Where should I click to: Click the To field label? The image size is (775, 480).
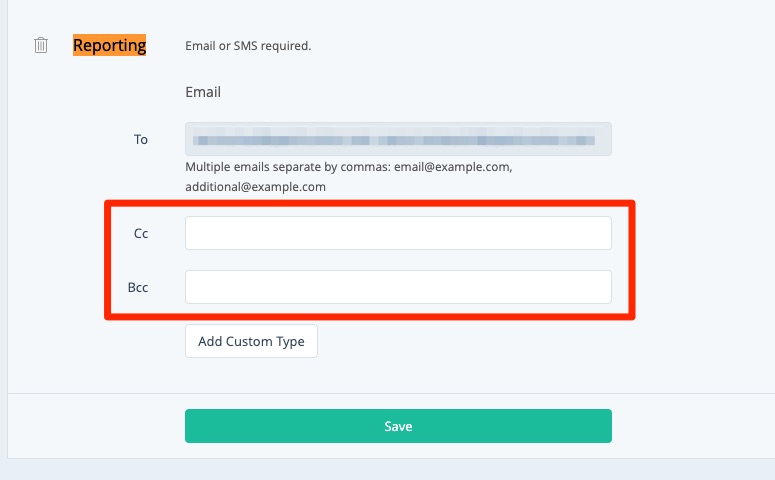point(141,139)
